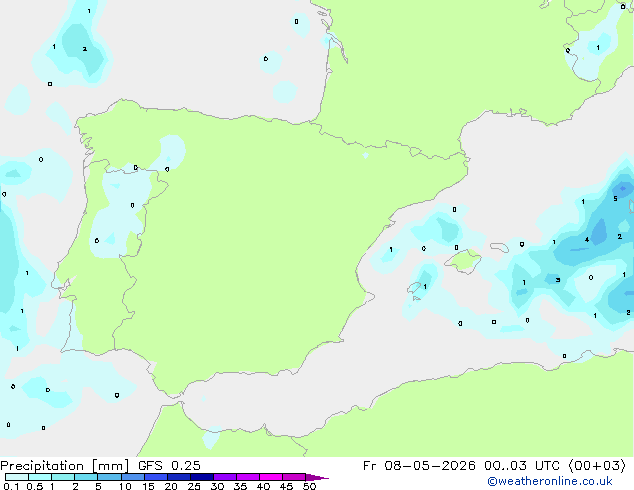Click the '0.1' legend scale label

point(11,486)
